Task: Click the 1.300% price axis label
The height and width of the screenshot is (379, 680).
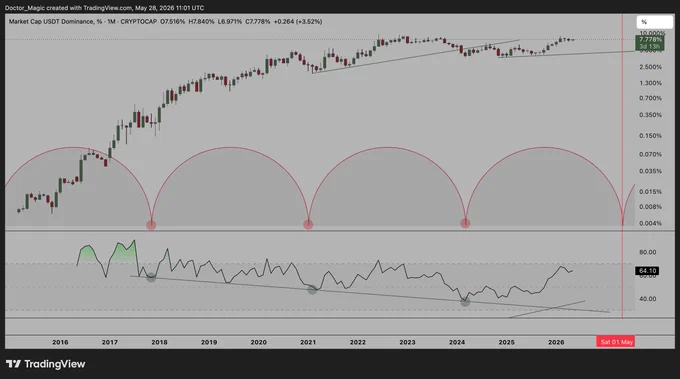Action: [x=651, y=83]
